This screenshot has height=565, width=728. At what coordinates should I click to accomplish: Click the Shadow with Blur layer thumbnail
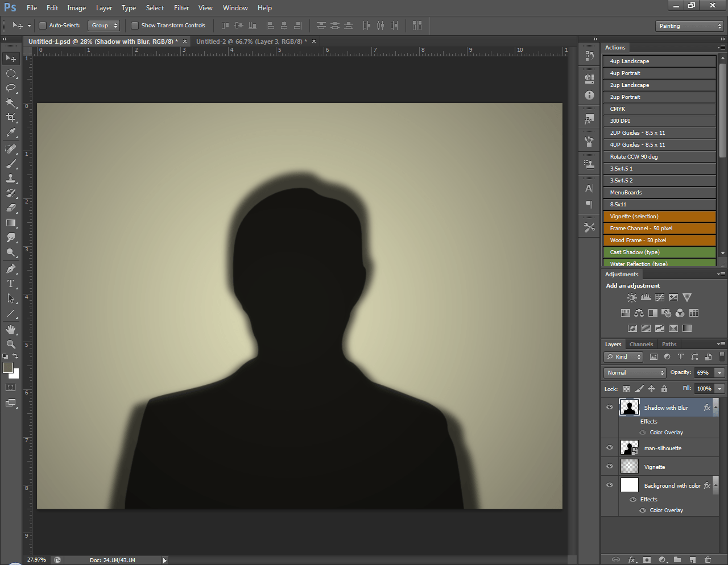(x=629, y=407)
